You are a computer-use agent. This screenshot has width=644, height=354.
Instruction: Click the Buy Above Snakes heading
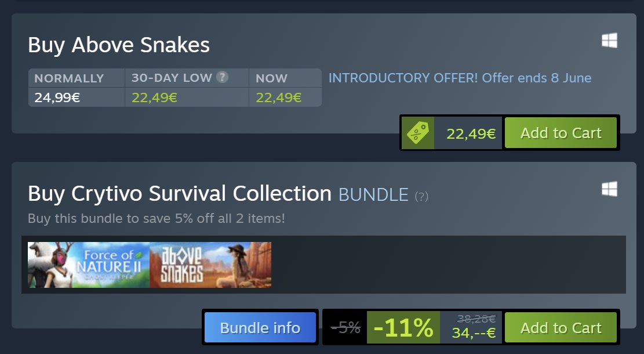[119, 45]
